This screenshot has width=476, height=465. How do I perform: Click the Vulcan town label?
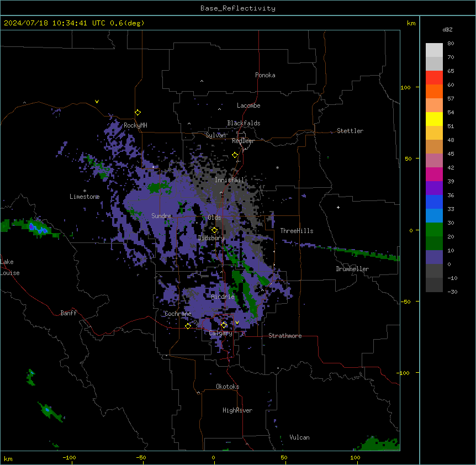pos(299,437)
